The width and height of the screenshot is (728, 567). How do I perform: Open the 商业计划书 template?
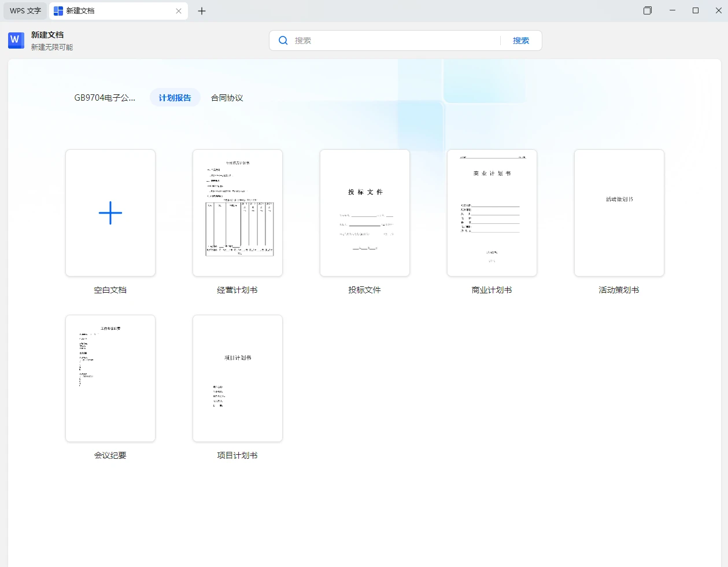[492, 213]
